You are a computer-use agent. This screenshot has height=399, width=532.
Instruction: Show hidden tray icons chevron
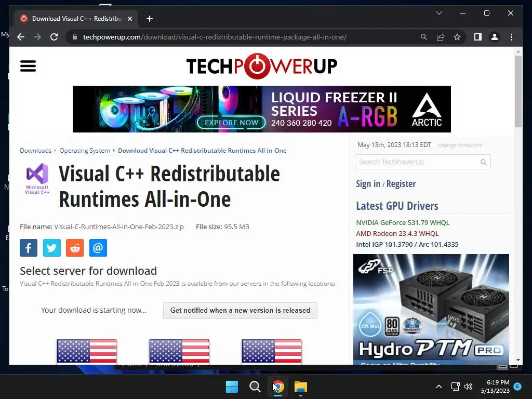[438, 387]
